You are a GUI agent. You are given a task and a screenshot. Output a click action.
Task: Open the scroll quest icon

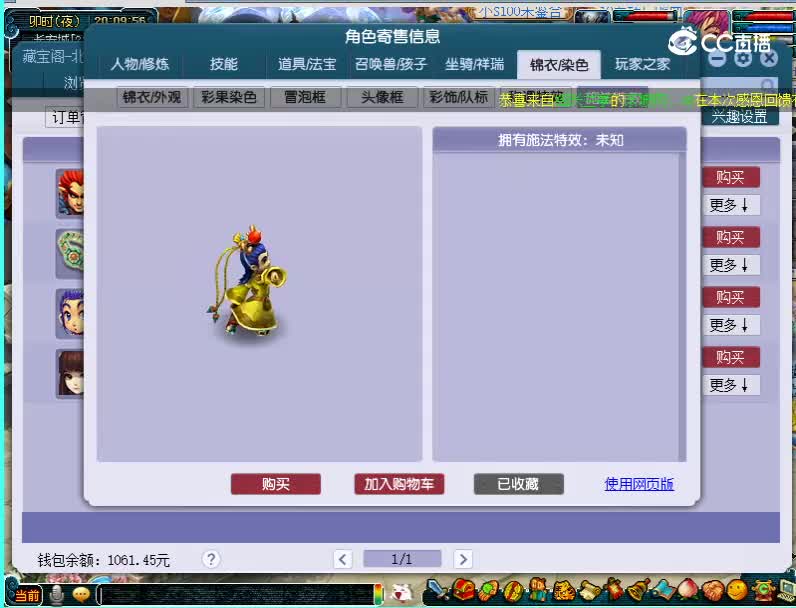(589, 591)
